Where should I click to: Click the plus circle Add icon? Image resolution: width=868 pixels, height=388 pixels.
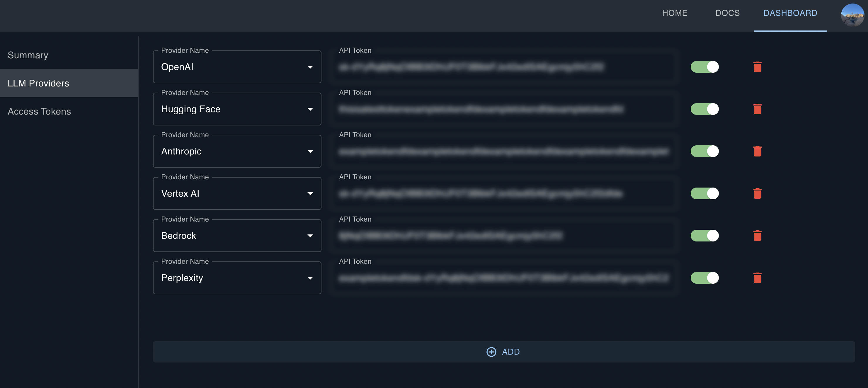tap(491, 352)
